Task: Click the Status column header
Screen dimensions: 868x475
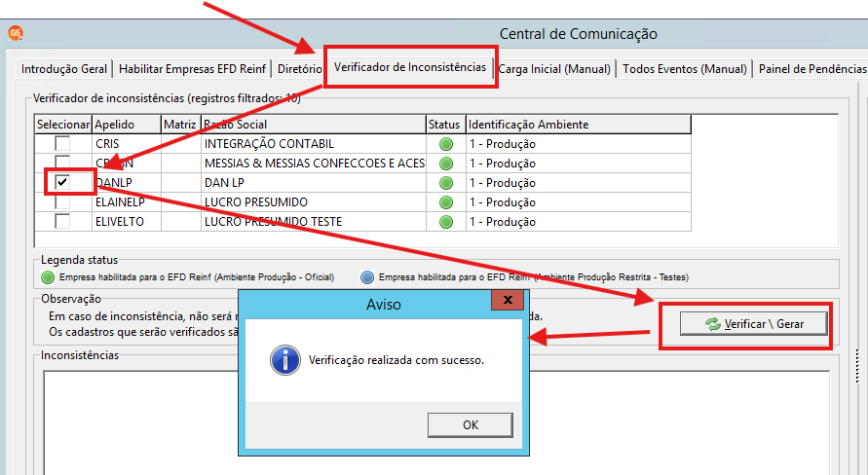Action: pos(445,125)
